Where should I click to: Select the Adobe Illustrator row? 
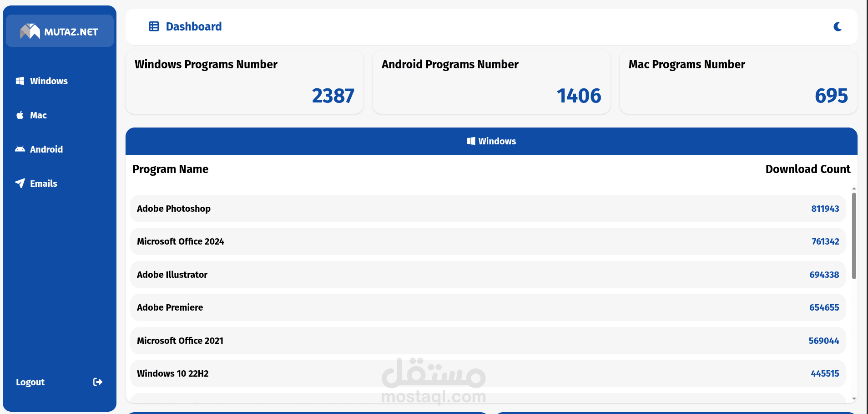pyautogui.click(x=488, y=275)
